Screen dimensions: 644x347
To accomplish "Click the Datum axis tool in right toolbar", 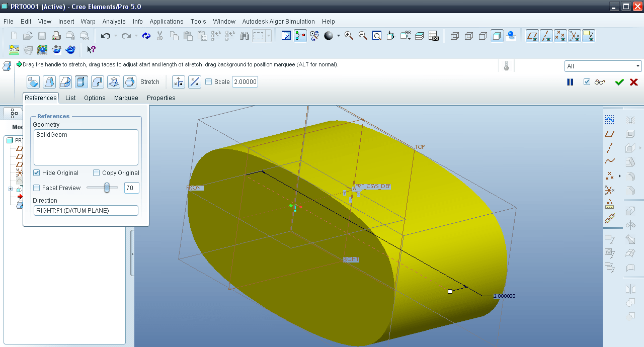I will (x=609, y=148).
